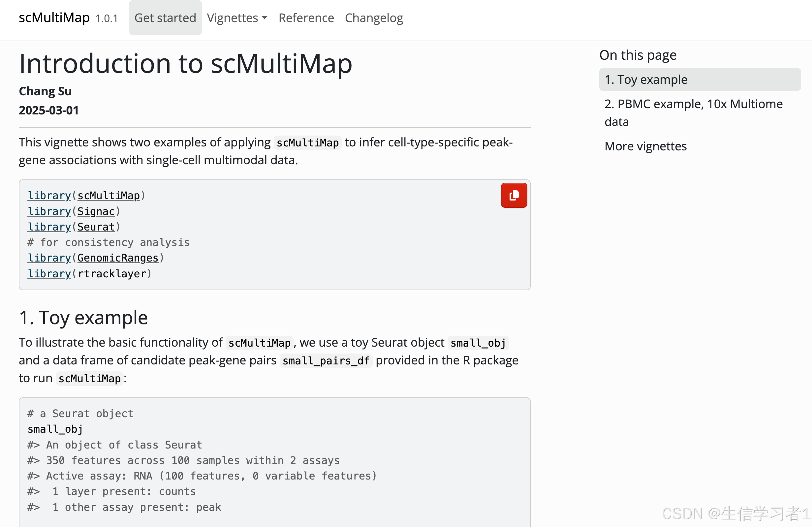
Task: Click the red copy code button
Action: (514, 196)
